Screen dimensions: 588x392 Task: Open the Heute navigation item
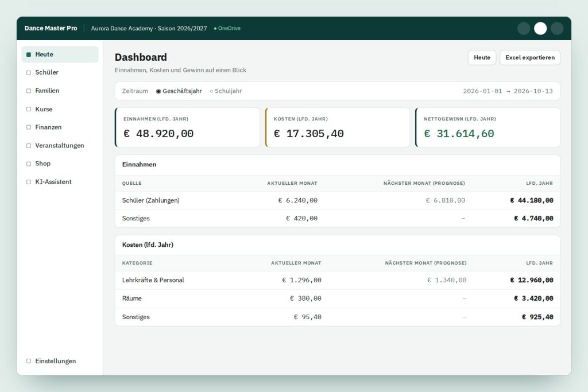point(60,55)
